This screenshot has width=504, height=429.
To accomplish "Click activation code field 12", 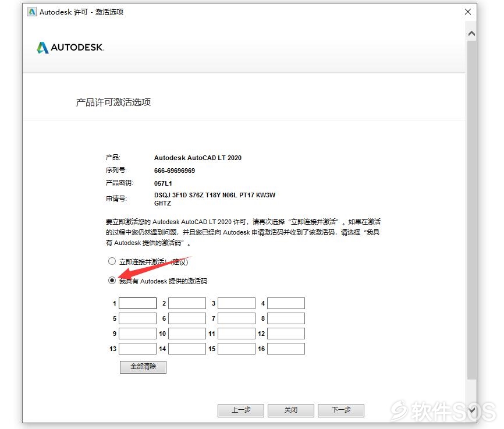I will [x=286, y=334].
